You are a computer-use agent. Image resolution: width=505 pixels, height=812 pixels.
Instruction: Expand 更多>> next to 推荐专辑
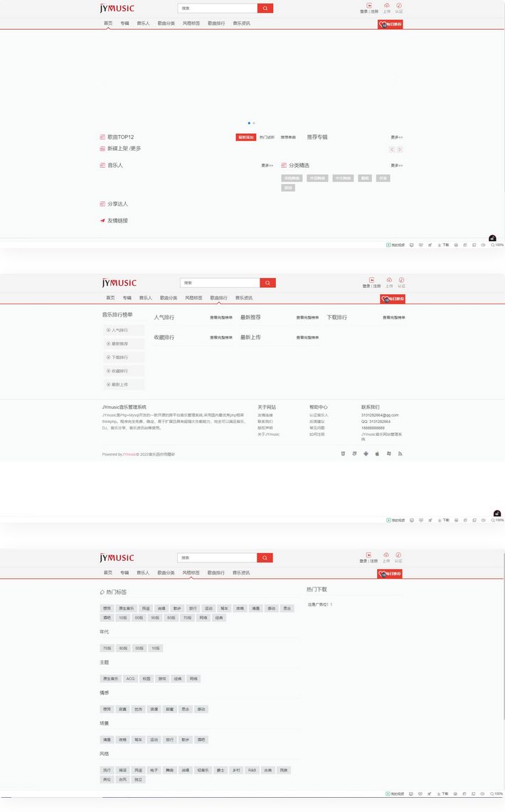[396, 137]
